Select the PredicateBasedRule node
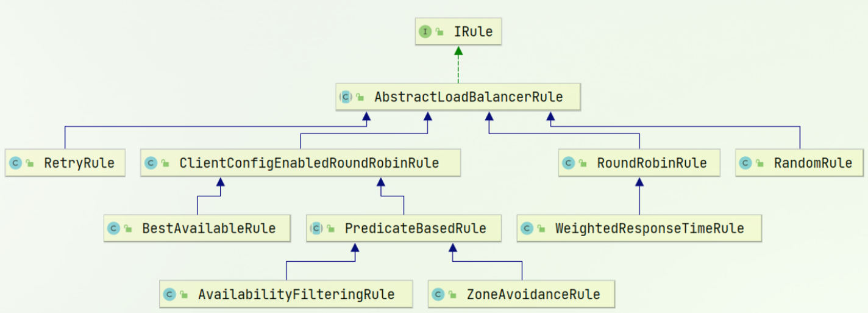The width and height of the screenshot is (868, 313). (404, 228)
